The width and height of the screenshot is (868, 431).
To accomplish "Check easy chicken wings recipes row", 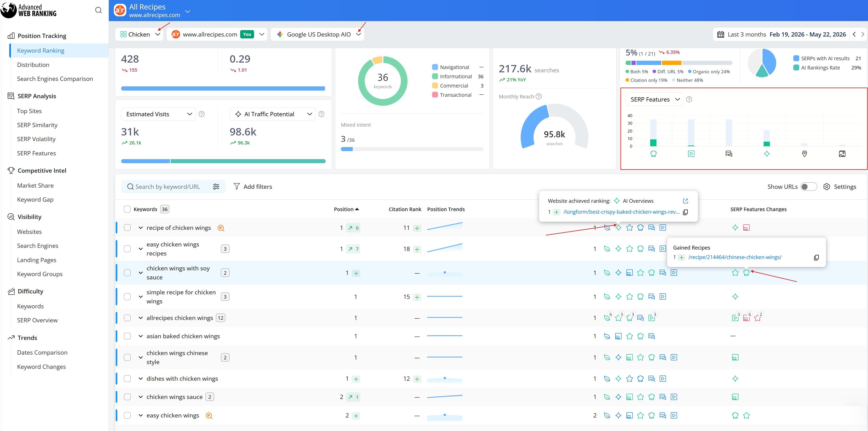I will point(127,249).
